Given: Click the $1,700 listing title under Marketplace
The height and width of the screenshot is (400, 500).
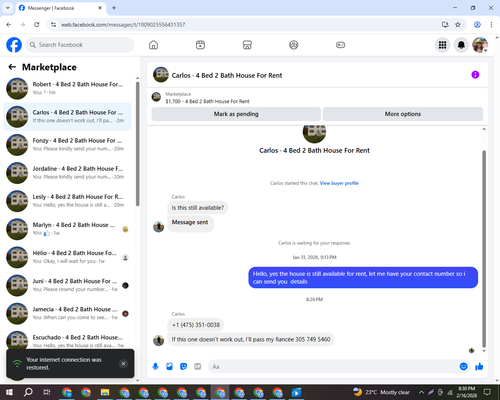Looking at the screenshot, I should tap(207, 101).
